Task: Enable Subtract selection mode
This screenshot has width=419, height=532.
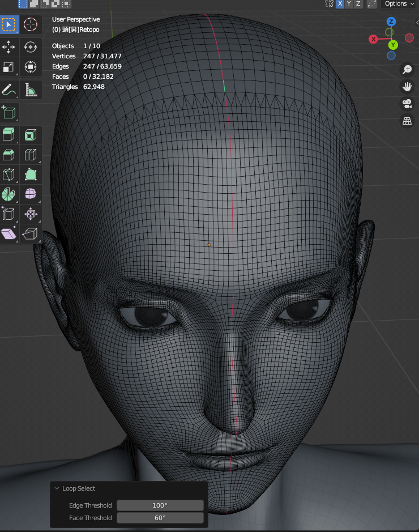Action: pos(44,4)
